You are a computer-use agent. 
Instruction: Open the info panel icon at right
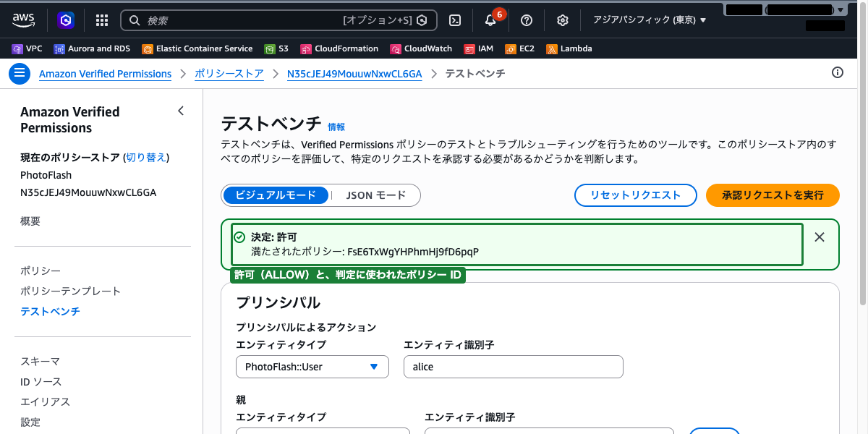pos(838,72)
